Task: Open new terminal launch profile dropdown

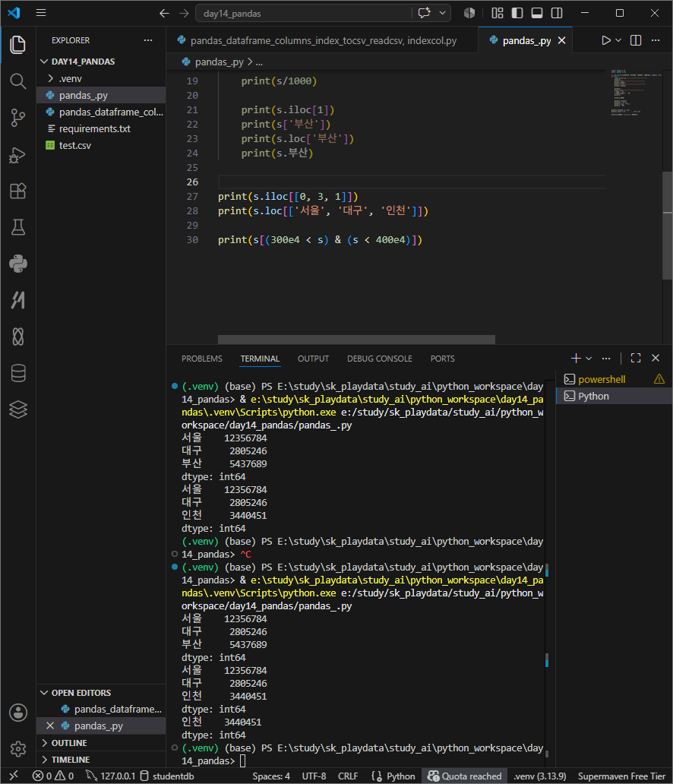Action: (x=589, y=359)
